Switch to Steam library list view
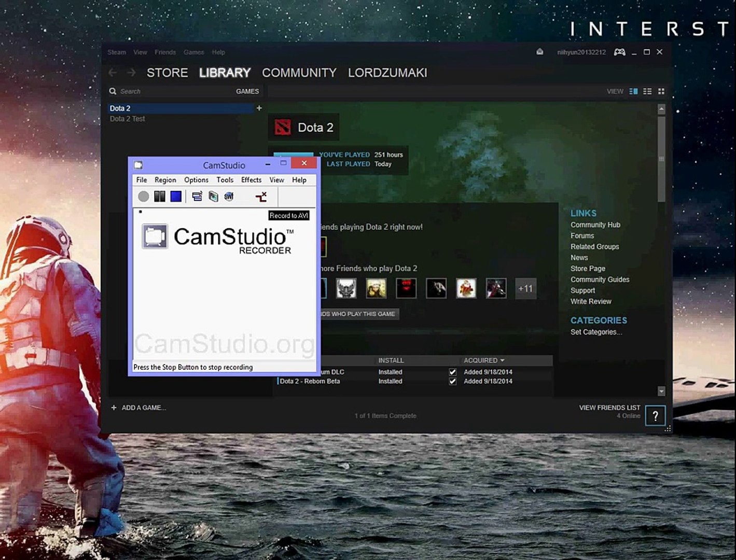The image size is (736, 560). (647, 91)
